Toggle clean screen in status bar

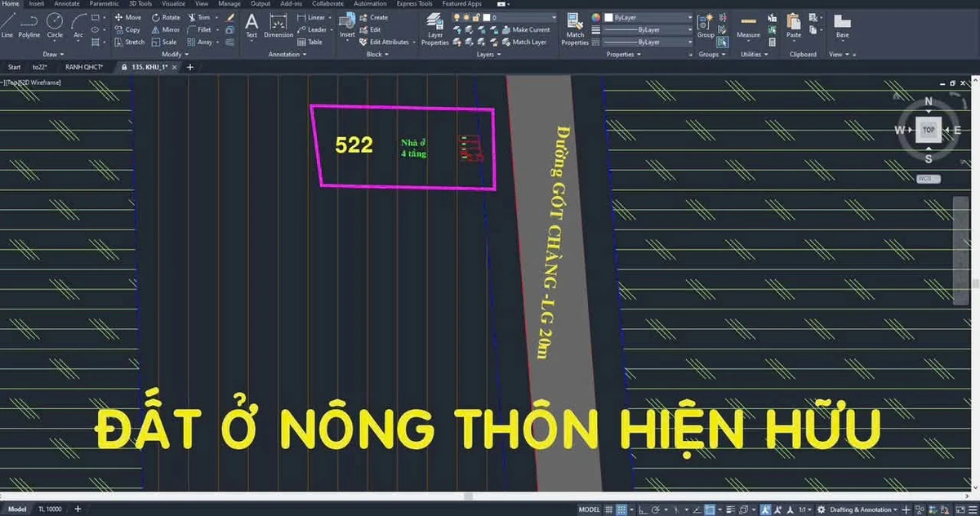coord(960,509)
